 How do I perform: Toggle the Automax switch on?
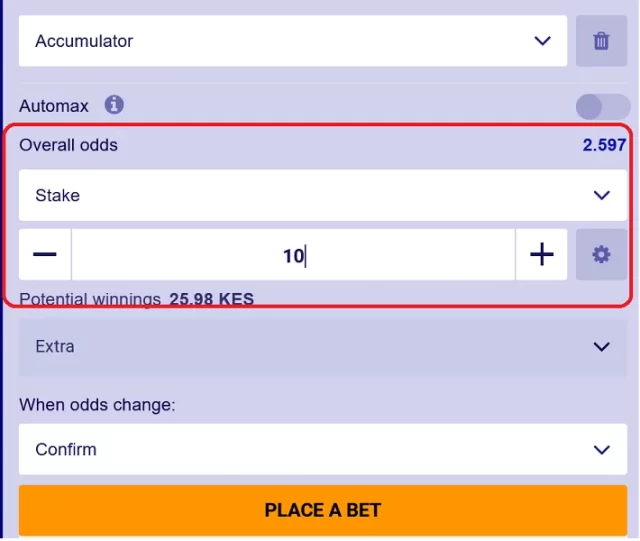click(x=602, y=107)
